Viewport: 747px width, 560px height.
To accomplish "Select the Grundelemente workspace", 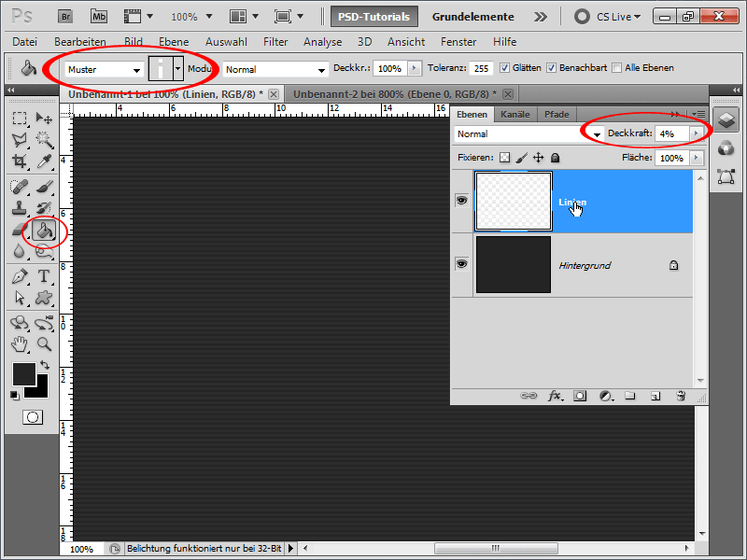I will [473, 17].
